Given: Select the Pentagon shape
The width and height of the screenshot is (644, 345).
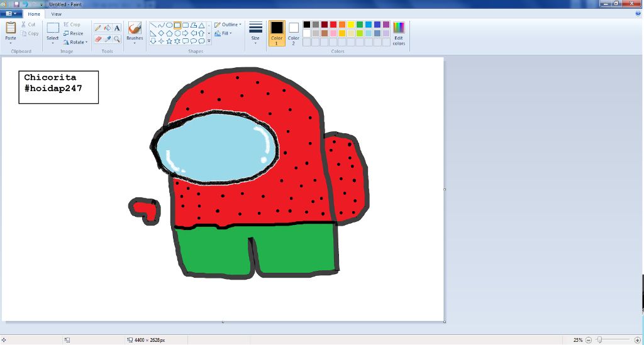Looking at the screenshot, I should pyautogui.click(x=169, y=33).
